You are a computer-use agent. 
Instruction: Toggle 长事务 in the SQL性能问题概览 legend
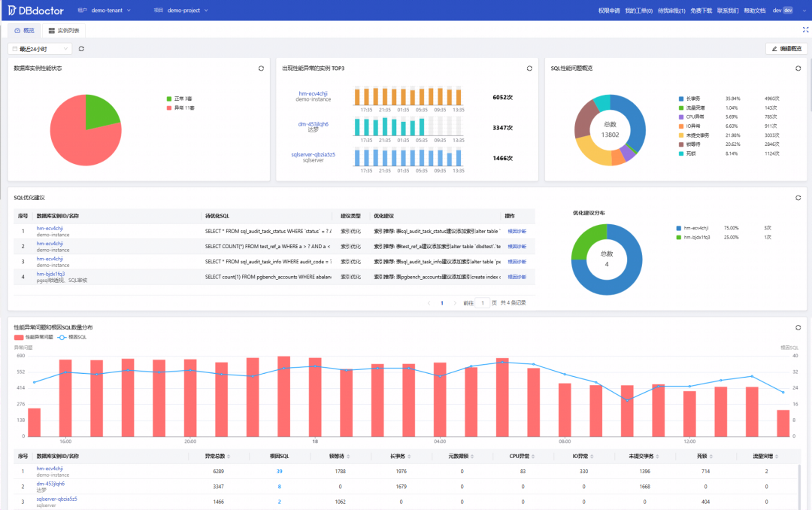[689, 99]
